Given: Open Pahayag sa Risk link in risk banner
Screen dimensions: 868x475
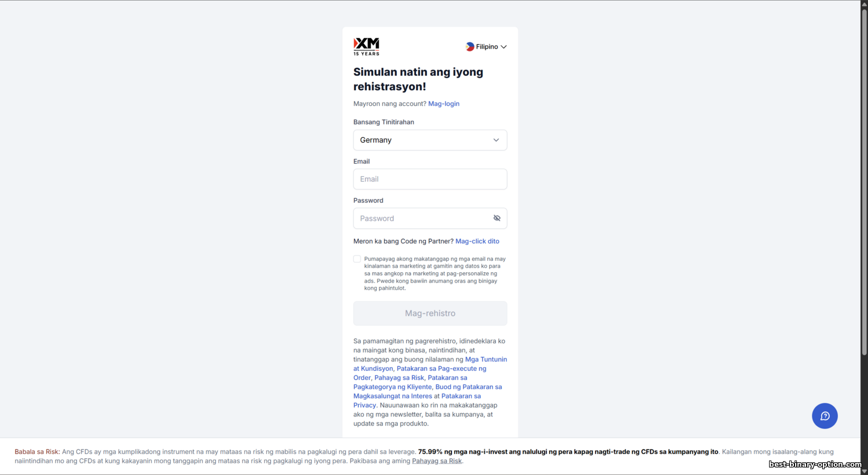Looking at the screenshot, I should 437,461.
